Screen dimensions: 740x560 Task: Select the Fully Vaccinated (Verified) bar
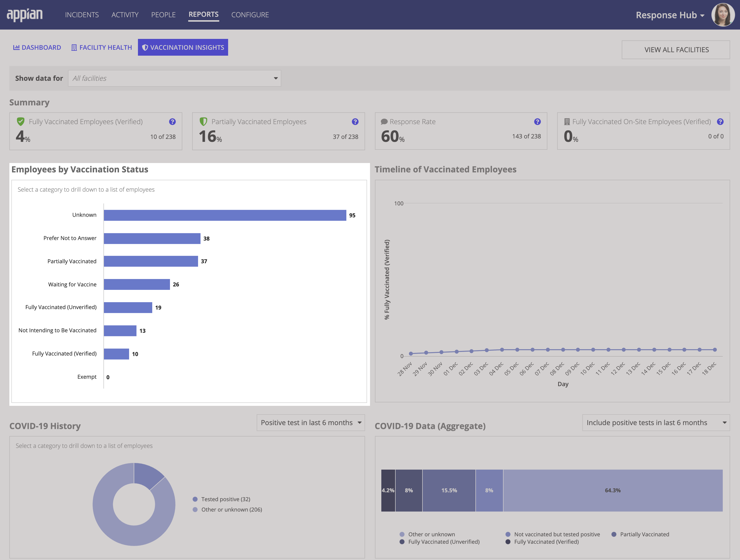117,354
